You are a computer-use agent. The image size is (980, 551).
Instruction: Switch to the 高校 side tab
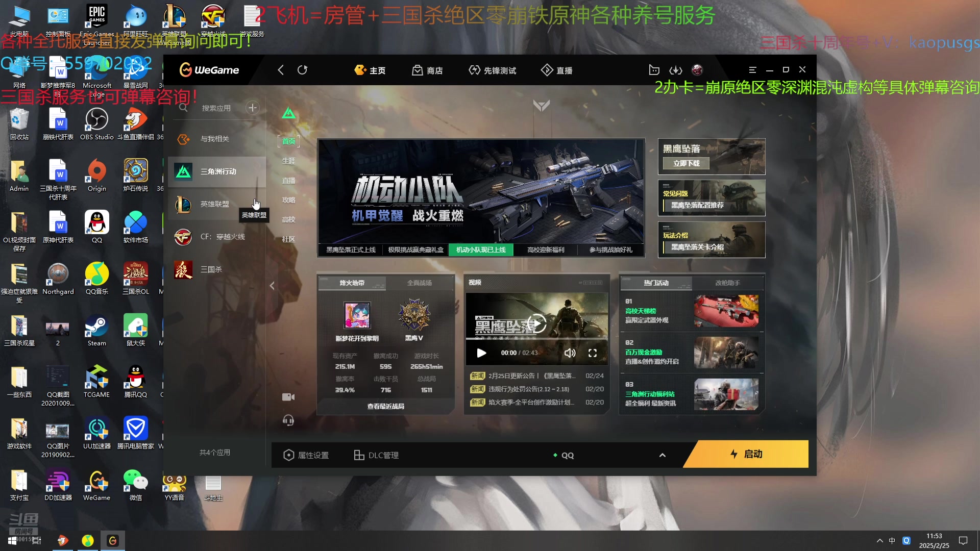[x=289, y=219]
